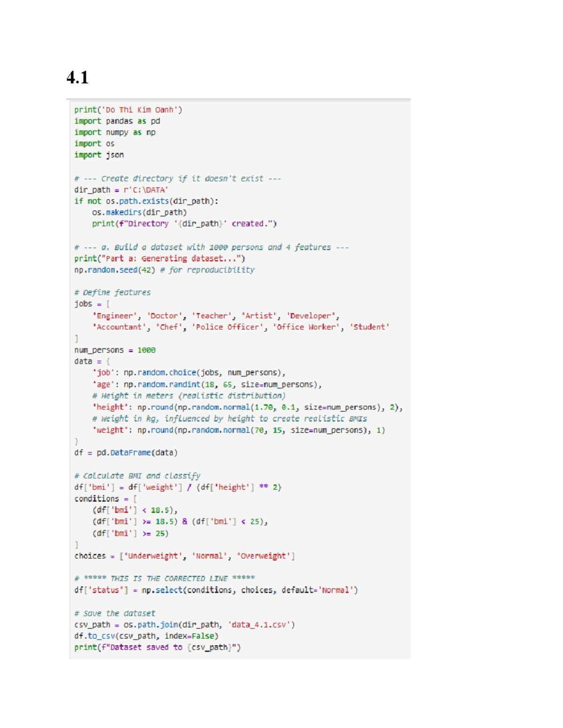Click the bmi >= 18.5 & < 25 condition line
The height and width of the screenshot is (728, 563).
tap(180, 522)
